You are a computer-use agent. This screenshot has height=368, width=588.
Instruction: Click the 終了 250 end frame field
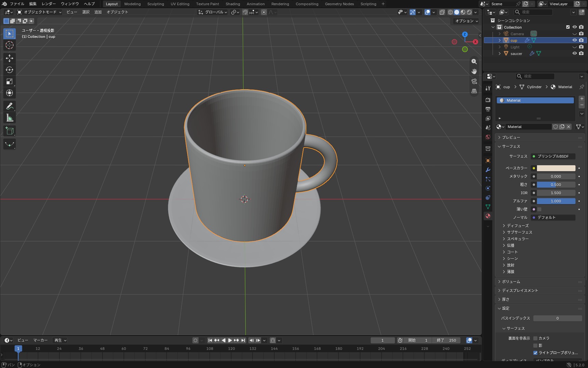click(x=446, y=340)
